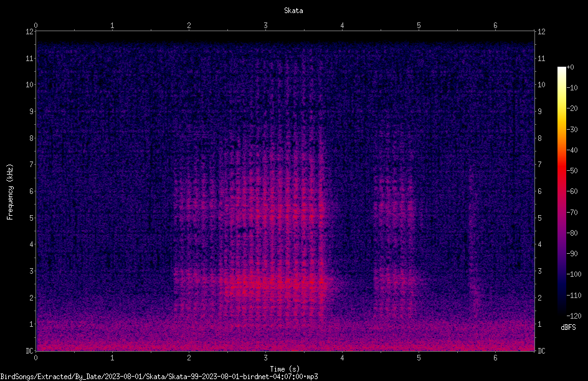Click the dBFS unit label

[x=568, y=327]
